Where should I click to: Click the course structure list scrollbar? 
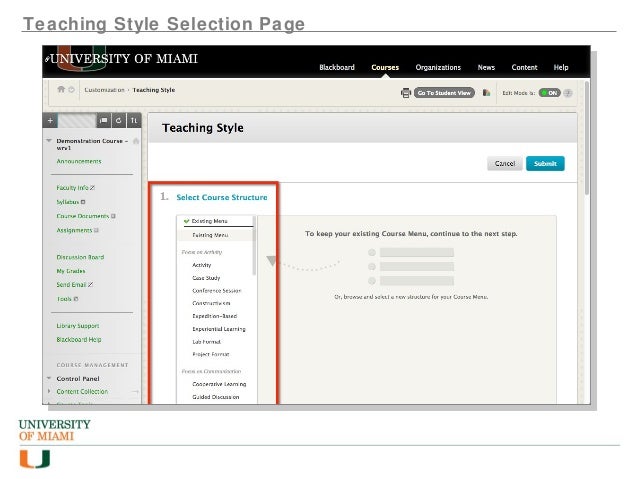point(254,246)
